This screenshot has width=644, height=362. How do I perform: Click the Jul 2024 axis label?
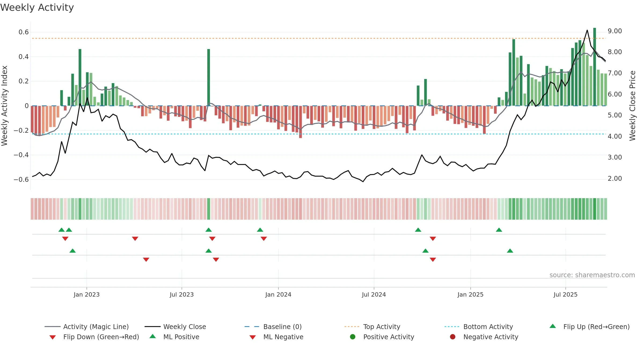[374, 295]
